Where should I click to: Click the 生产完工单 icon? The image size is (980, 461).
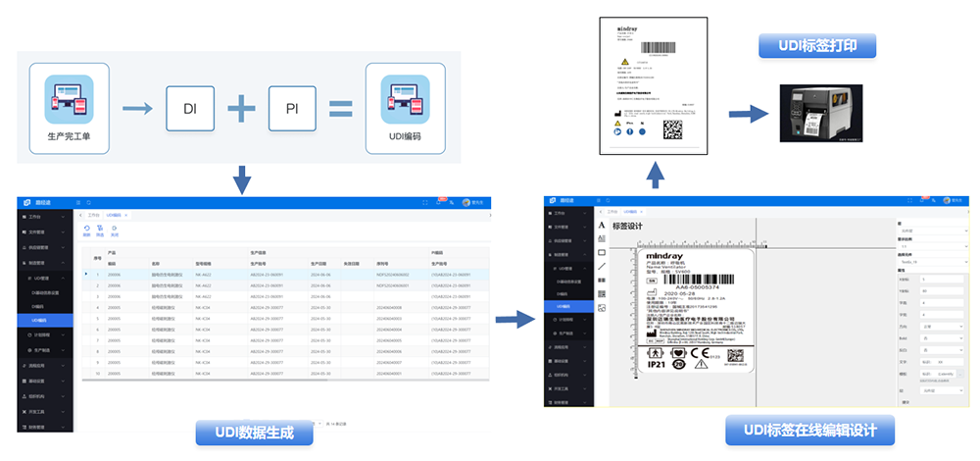(x=69, y=99)
